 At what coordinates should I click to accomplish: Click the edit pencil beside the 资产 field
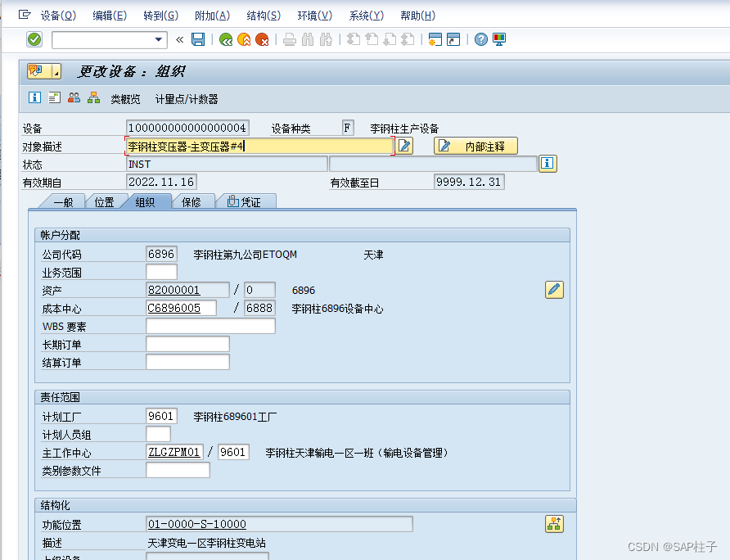pyautogui.click(x=554, y=289)
